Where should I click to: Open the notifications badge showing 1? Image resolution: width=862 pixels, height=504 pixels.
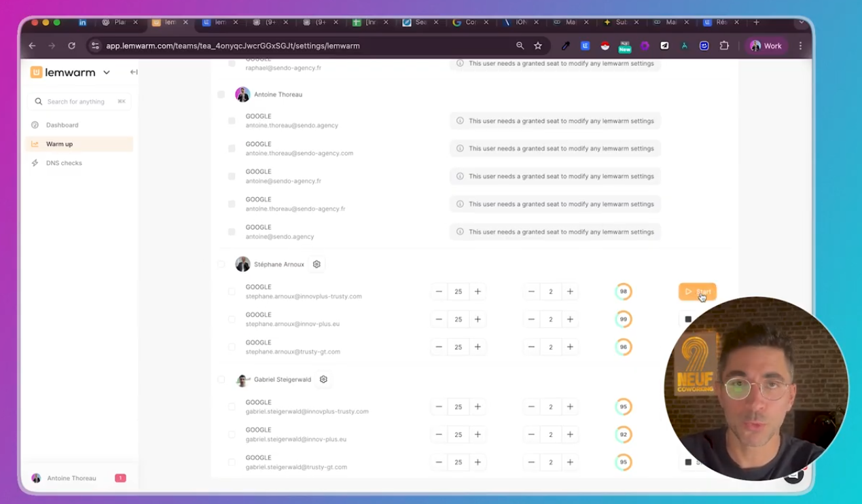point(120,478)
